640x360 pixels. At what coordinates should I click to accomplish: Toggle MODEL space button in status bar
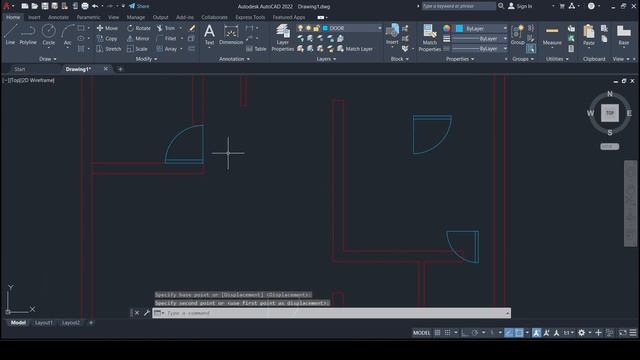point(421,333)
